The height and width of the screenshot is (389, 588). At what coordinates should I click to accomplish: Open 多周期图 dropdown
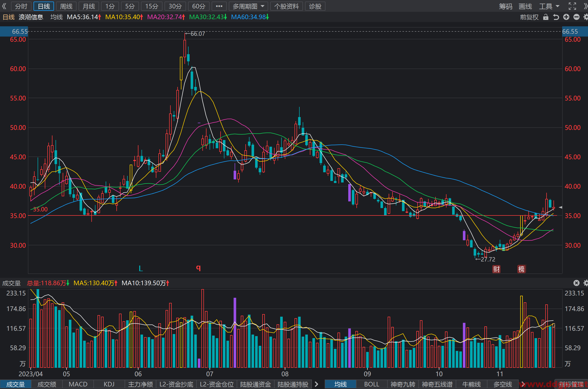click(x=248, y=6)
